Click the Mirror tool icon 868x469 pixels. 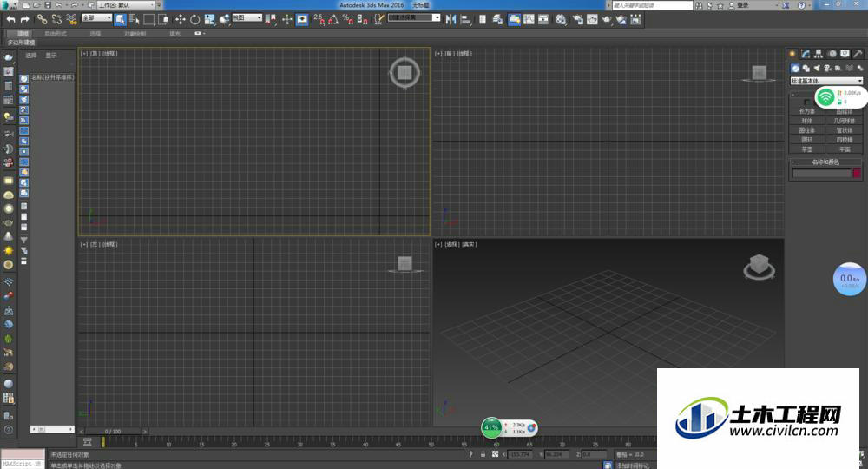[451, 19]
